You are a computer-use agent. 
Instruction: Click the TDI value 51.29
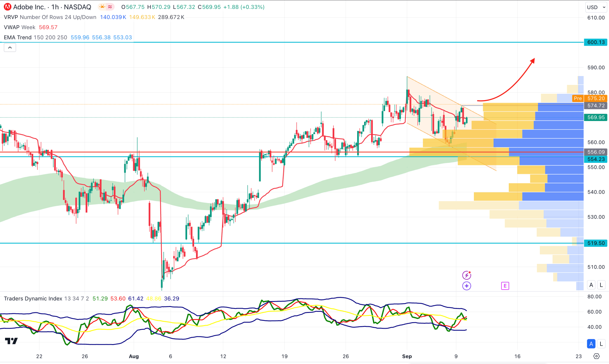click(x=100, y=298)
